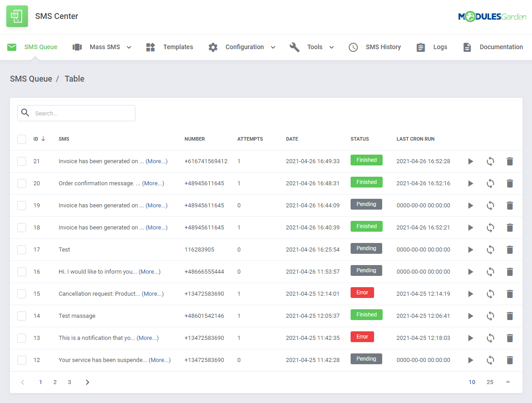Select the checkbox for SMS row 19

pos(21,205)
